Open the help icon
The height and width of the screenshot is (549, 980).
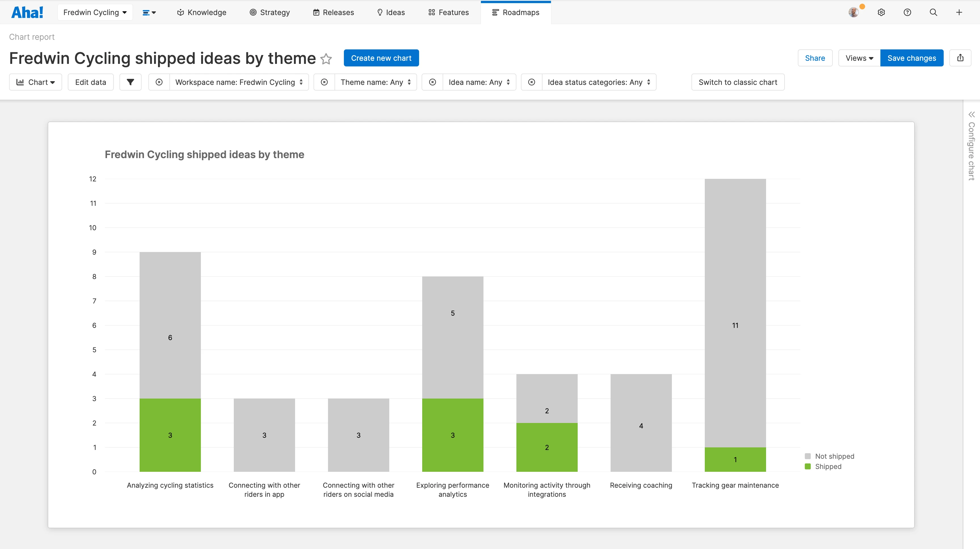907,12
